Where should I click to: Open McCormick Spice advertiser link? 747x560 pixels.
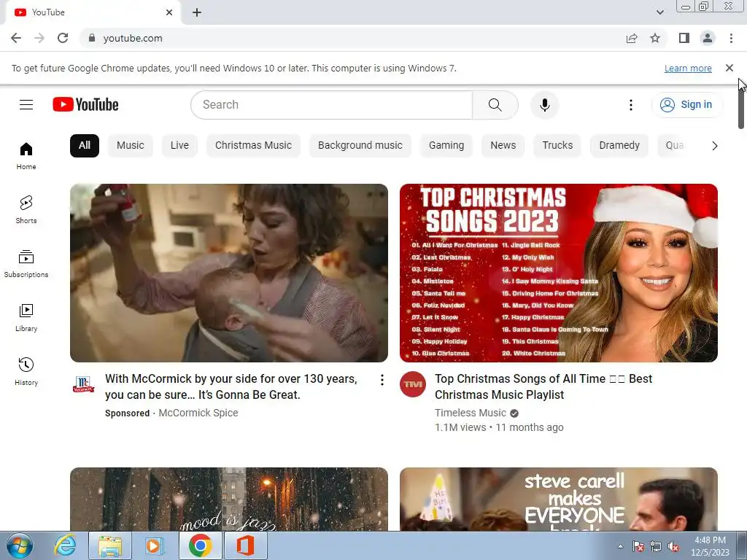(x=198, y=413)
